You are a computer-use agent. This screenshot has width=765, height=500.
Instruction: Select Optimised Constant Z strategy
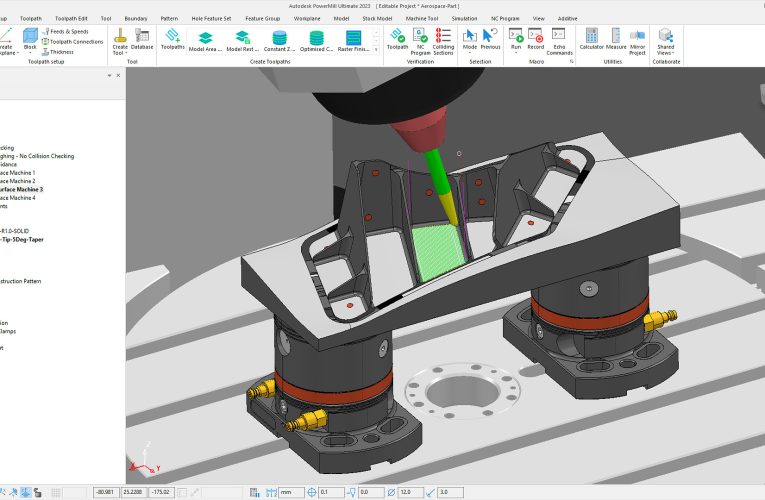(317, 41)
